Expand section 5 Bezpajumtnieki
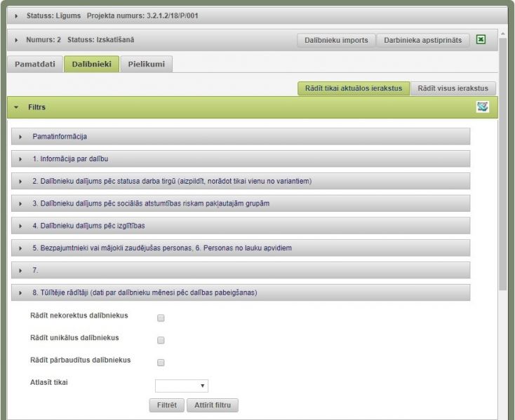This screenshot has width=515, height=420. click(x=241, y=248)
